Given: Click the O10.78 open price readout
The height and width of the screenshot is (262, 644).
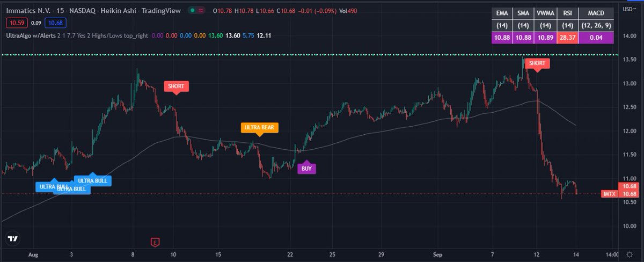Looking at the screenshot, I should coord(224,10).
